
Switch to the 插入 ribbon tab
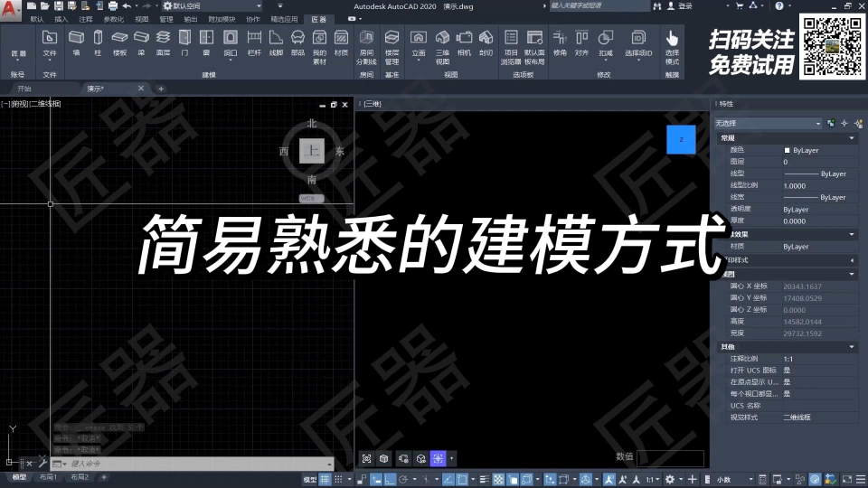[61, 19]
